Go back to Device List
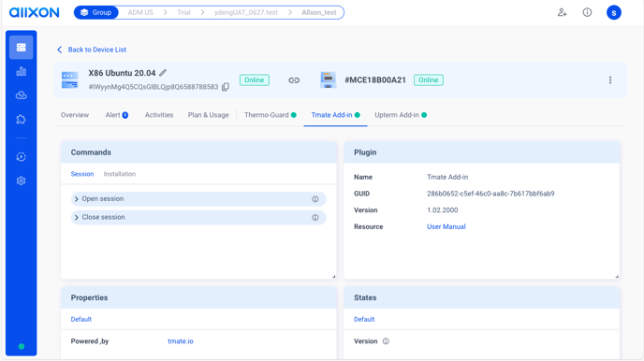 (x=91, y=50)
